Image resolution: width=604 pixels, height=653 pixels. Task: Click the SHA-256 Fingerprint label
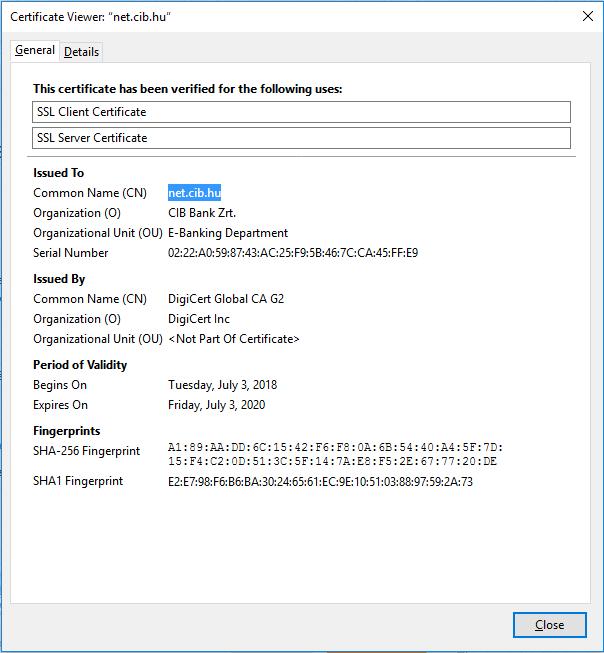87,451
